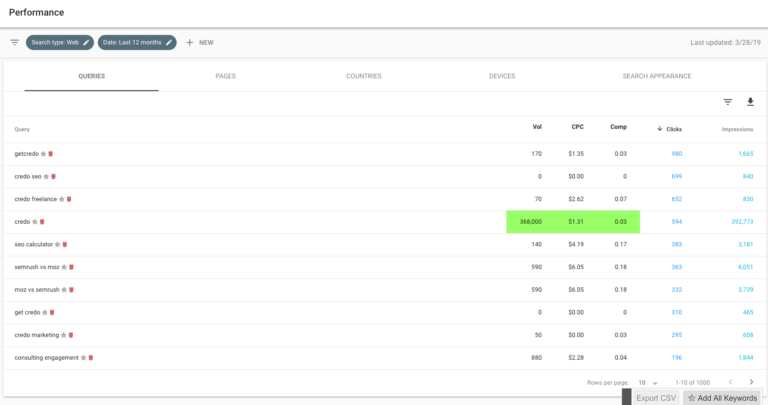Click the 980 clicks value

coord(676,154)
